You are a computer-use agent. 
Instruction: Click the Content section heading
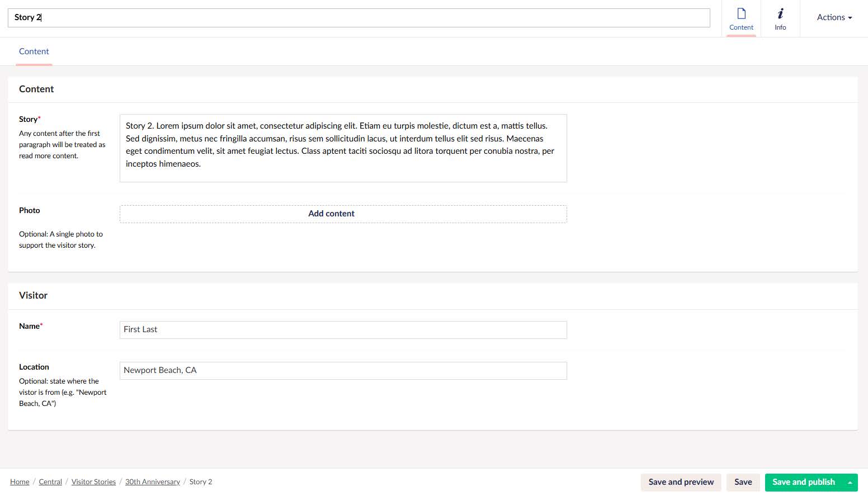(x=36, y=89)
